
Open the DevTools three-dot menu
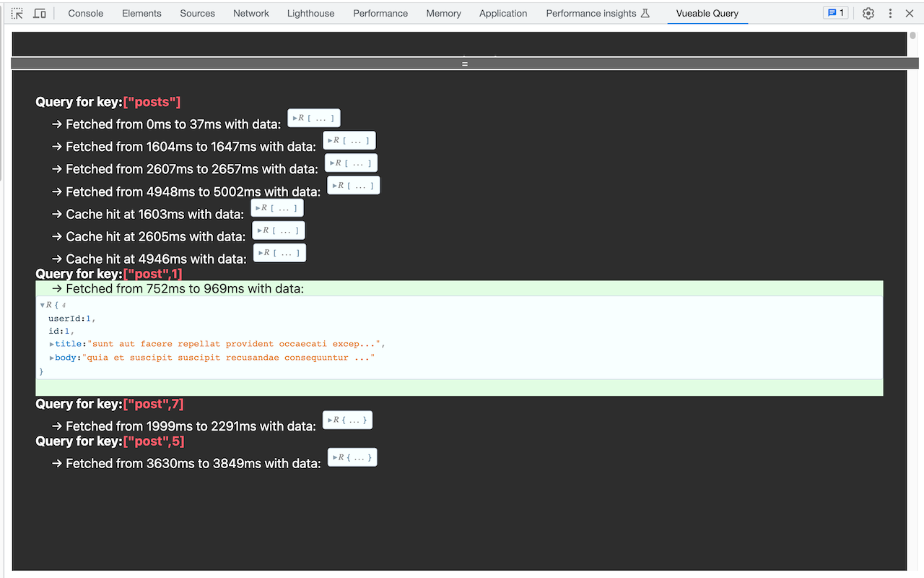[890, 13]
